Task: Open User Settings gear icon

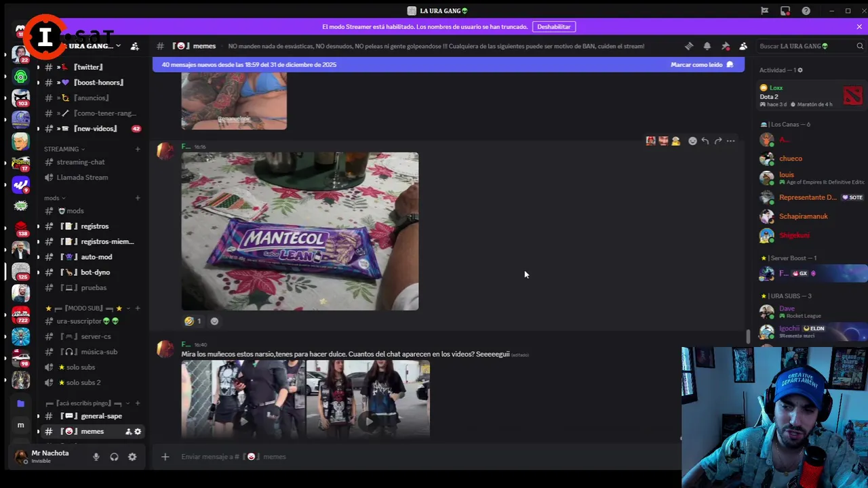Action: coord(132,457)
